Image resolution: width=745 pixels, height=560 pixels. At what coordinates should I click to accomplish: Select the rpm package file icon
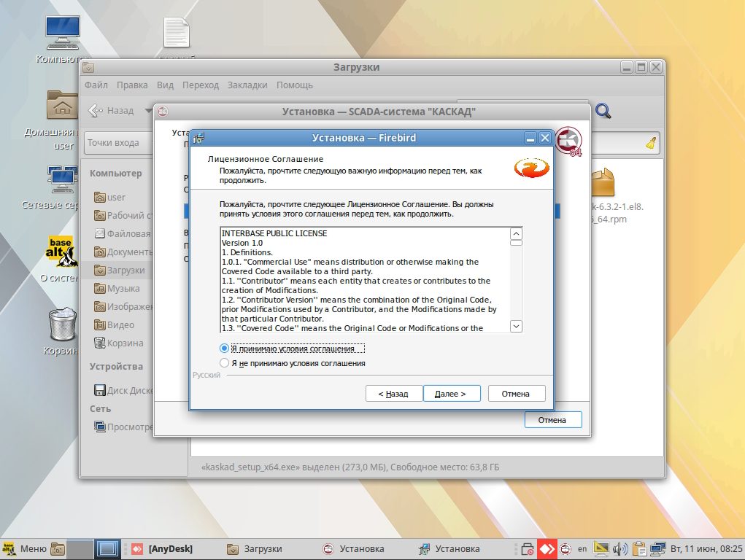tap(603, 184)
